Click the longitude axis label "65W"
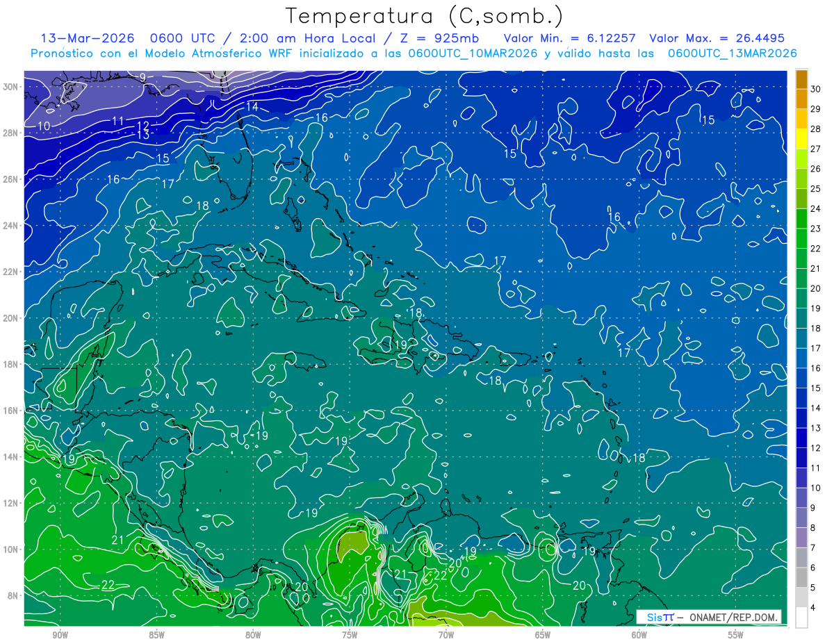This screenshot has width=834, height=644. tap(543, 635)
